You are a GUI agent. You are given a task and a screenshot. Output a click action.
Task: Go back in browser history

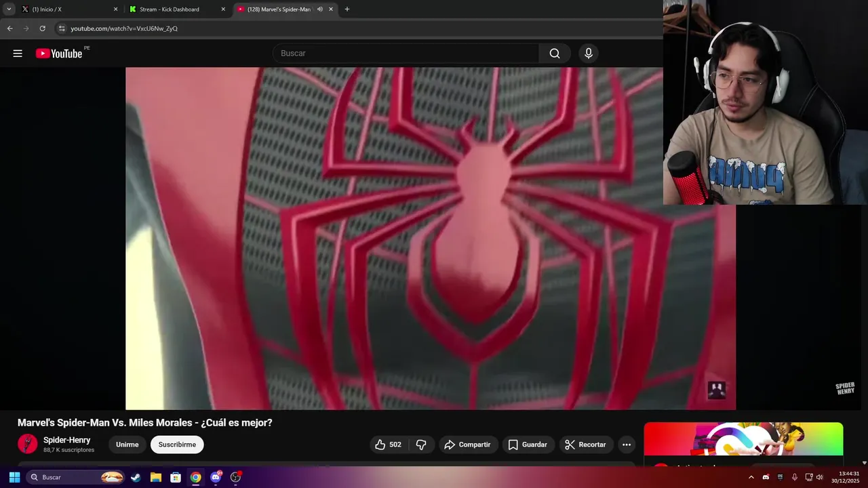(9, 28)
